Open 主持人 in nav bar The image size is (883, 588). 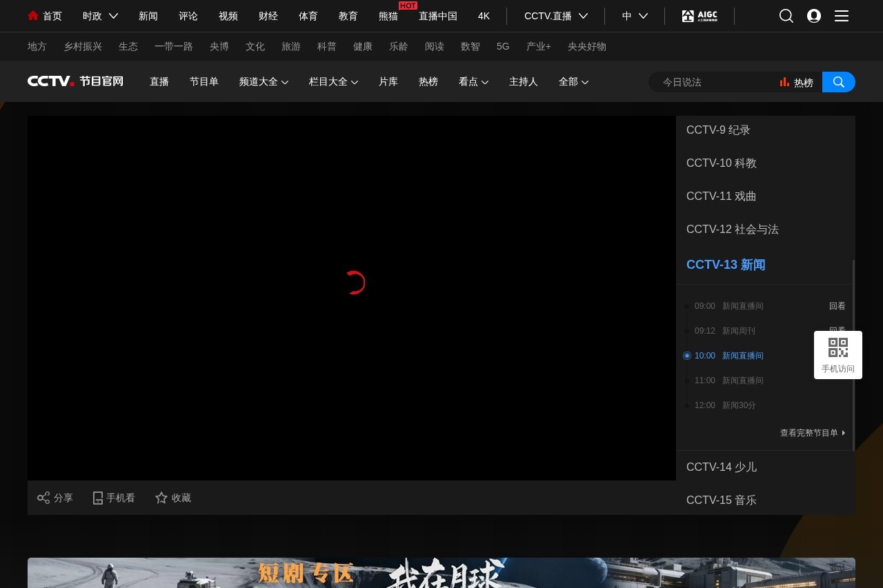[x=524, y=81]
